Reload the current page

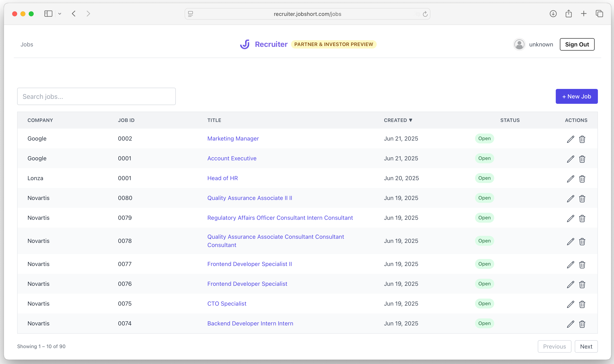coord(425,14)
